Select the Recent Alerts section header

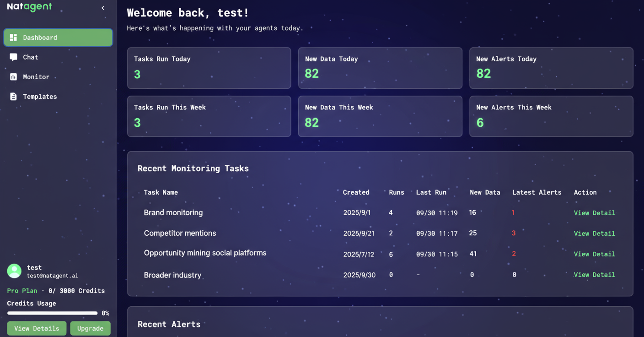click(x=169, y=324)
